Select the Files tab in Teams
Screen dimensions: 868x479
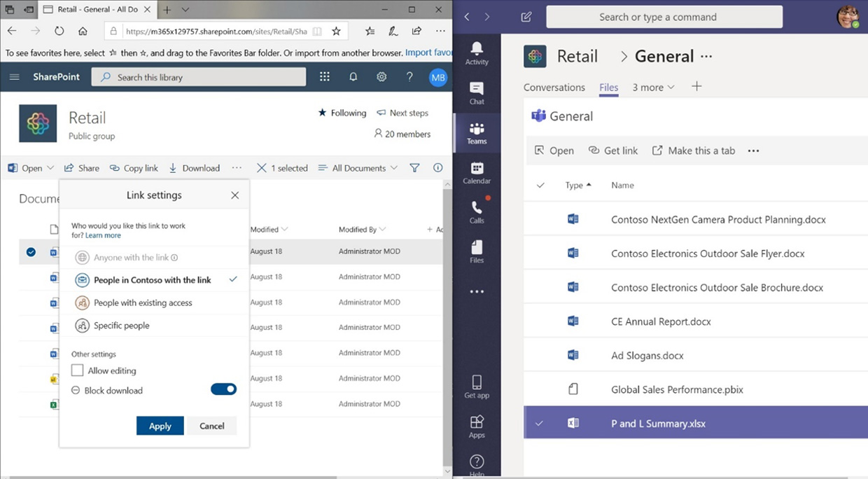[608, 88]
